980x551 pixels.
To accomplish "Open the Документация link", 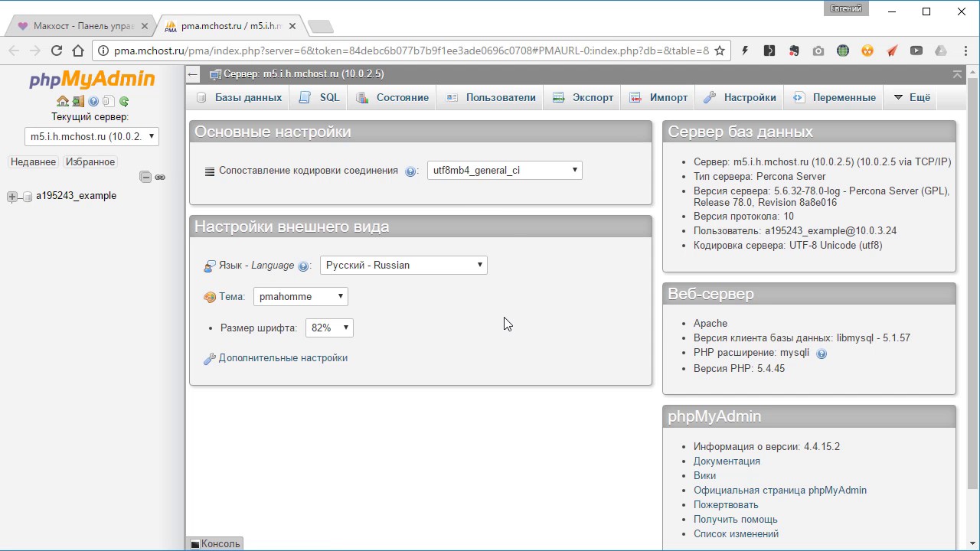I will [x=727, y=461].
